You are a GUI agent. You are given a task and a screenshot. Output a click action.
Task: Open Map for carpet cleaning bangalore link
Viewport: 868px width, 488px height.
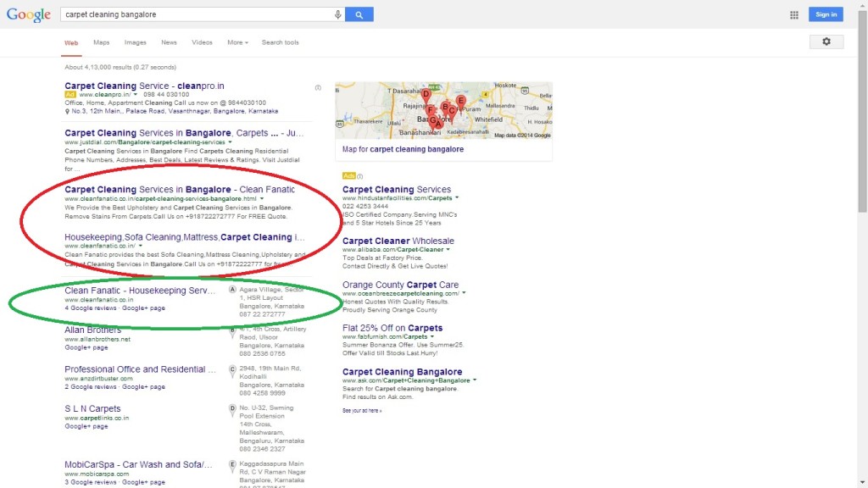click(x=403, y=149)
